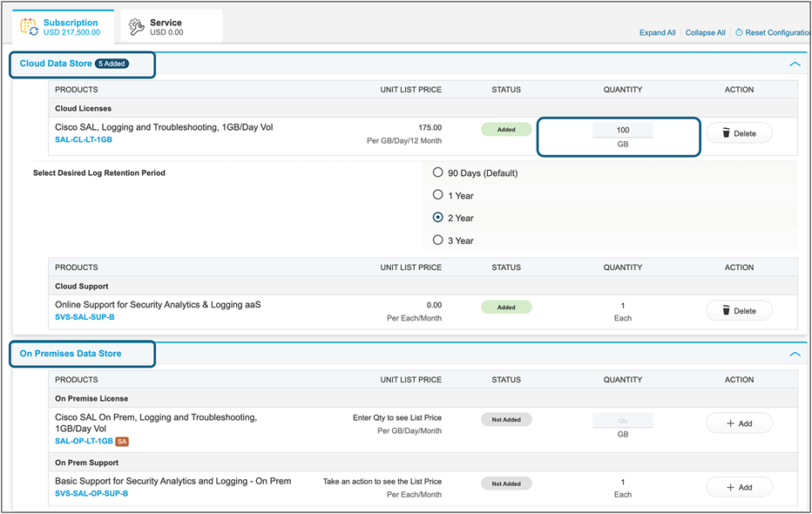Screen dimensions: 812x514
Task: Collapse the On Premises Data Store chevron
Action: 795,354
